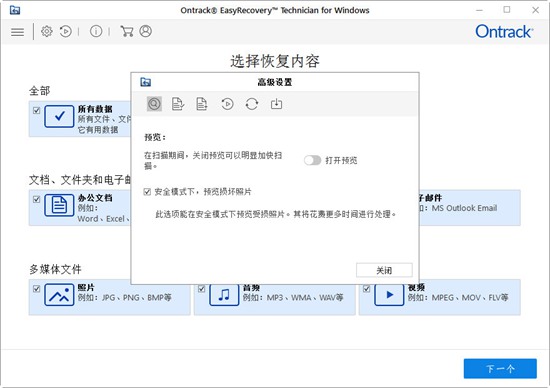
Task: Minimize the EasyRecovery window
Action: click(479, 10)
